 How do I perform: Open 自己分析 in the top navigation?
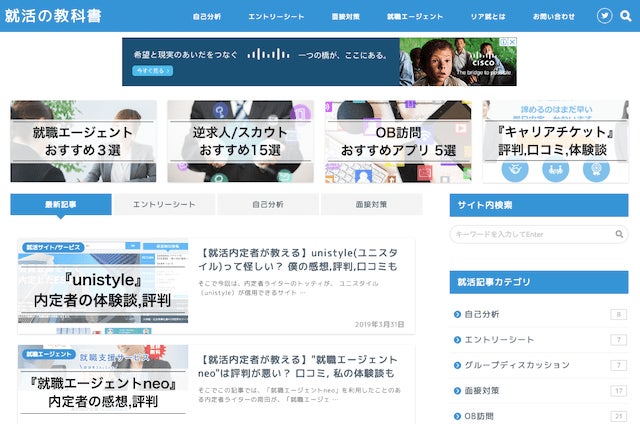pos(207,17)
